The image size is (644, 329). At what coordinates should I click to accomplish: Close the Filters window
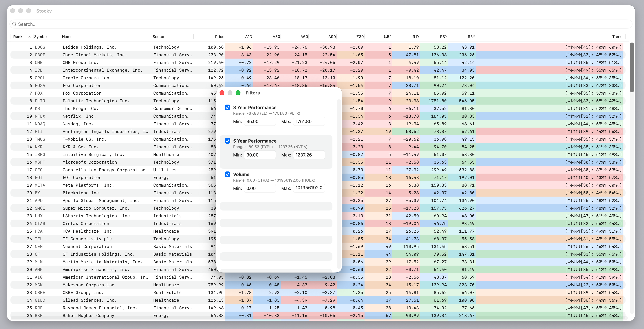click(x=222, y=93)
